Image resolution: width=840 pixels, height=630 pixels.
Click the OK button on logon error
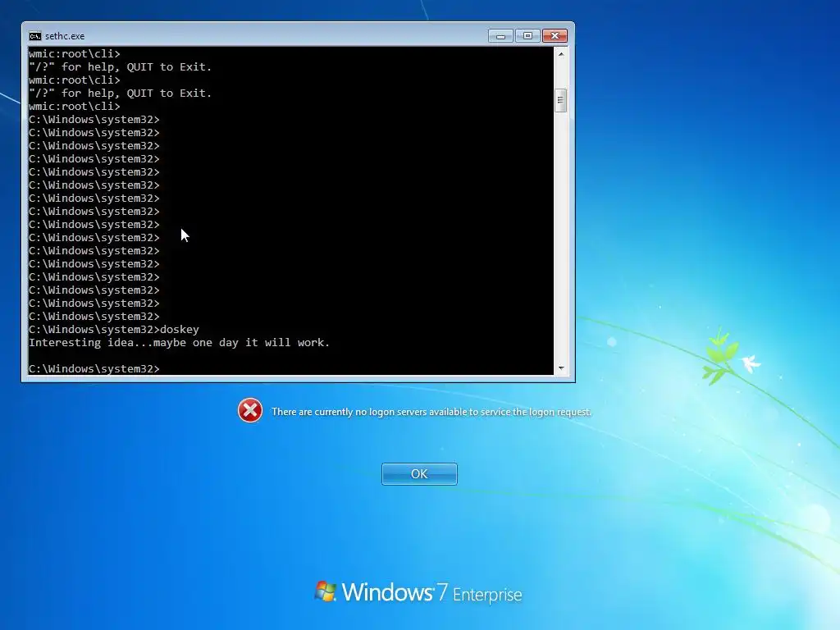pyautogui.click(x=419, y=474)
